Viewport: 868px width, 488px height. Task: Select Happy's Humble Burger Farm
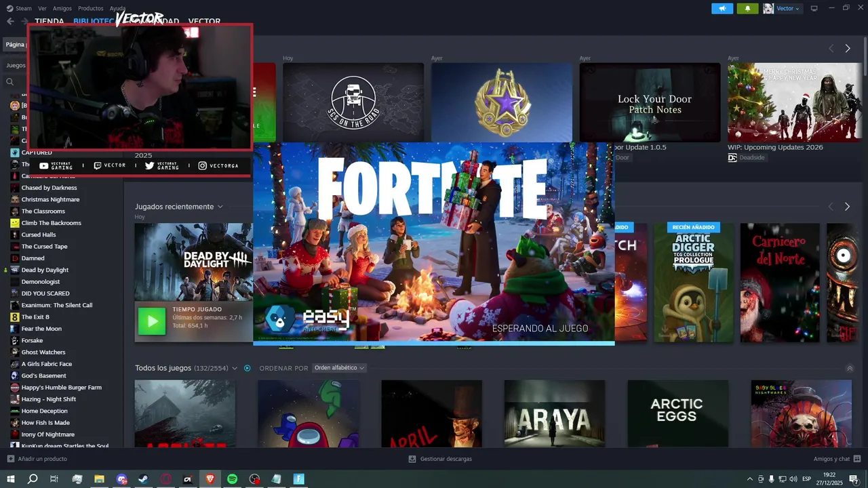click(x=62, y=388)
